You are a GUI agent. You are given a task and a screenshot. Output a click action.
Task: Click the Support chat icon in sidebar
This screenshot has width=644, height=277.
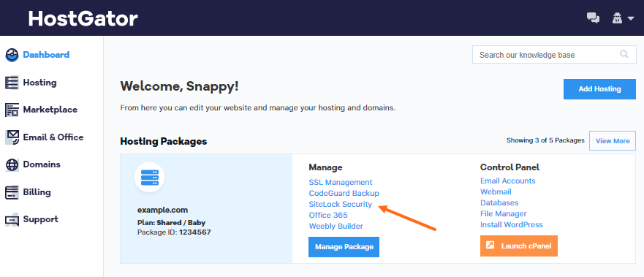tap(12, 220)
